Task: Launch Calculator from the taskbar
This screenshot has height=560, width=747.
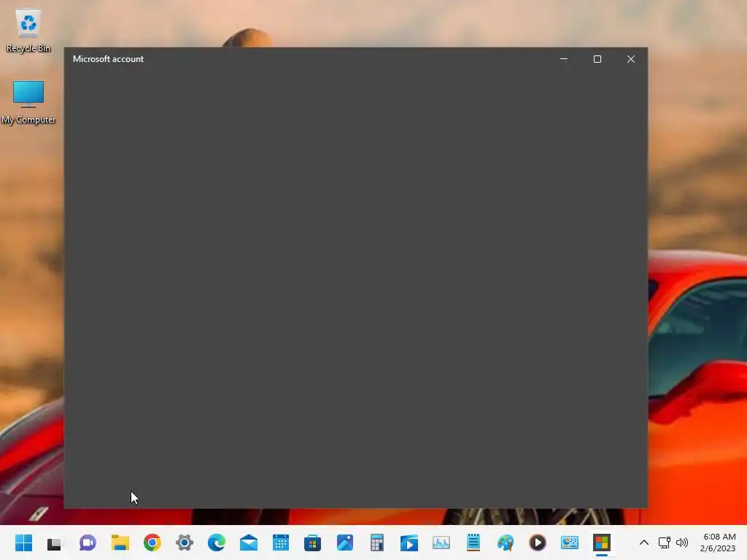Action: pos(377,542)
